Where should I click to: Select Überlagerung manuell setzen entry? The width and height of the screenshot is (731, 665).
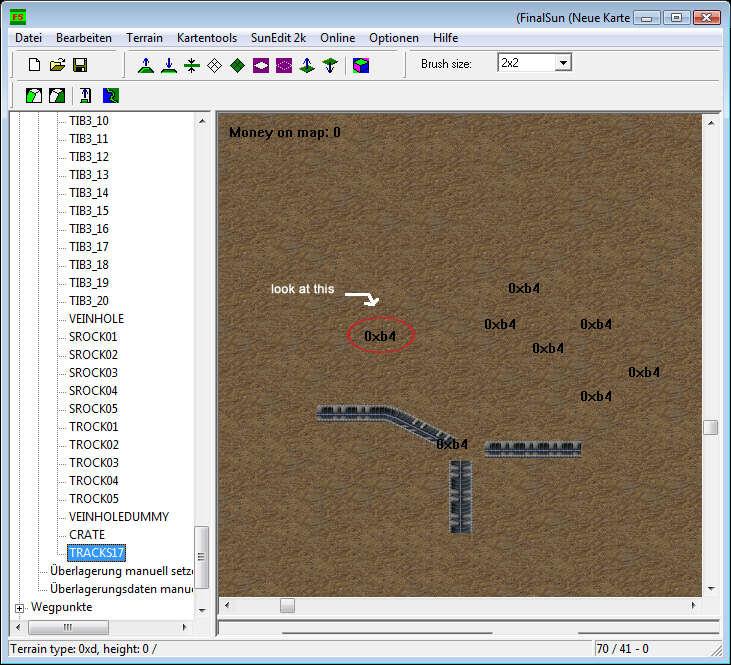coord(121,571)
